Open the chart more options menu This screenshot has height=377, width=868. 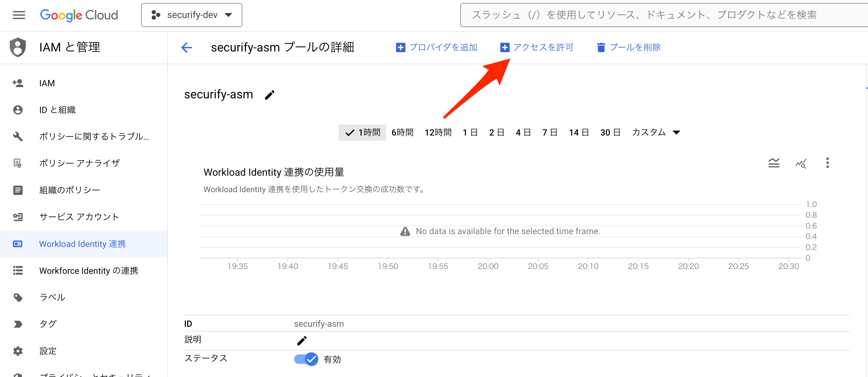click(827, 163)
